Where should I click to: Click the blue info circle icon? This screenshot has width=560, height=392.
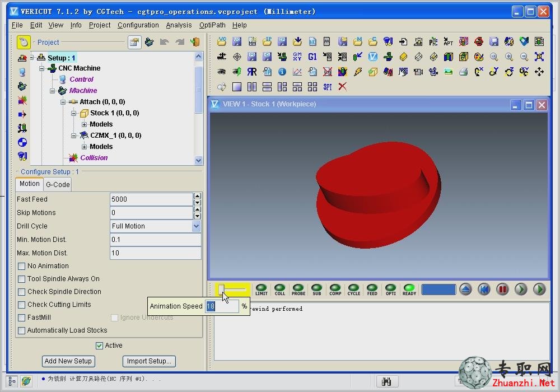coord(282,72)
